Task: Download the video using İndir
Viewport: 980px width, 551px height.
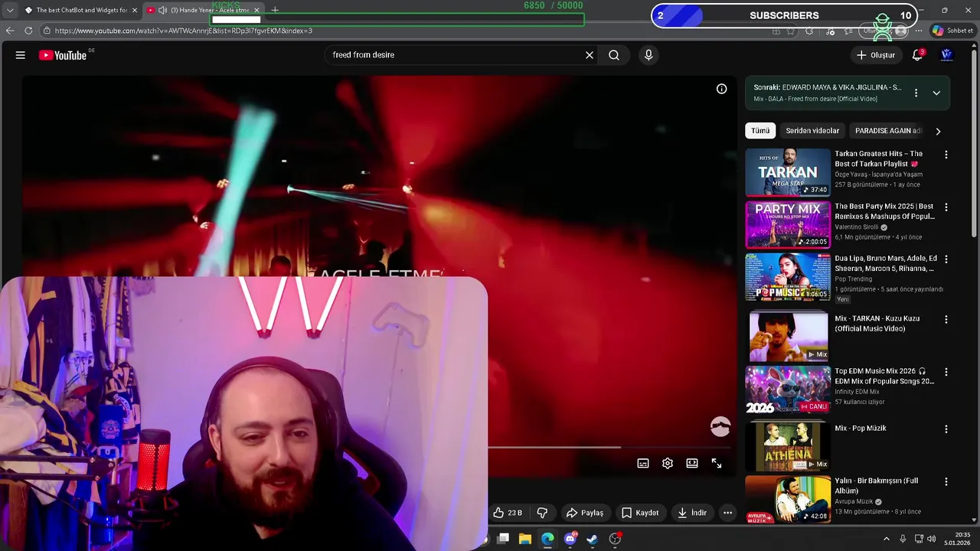Action: coord(692,513)
